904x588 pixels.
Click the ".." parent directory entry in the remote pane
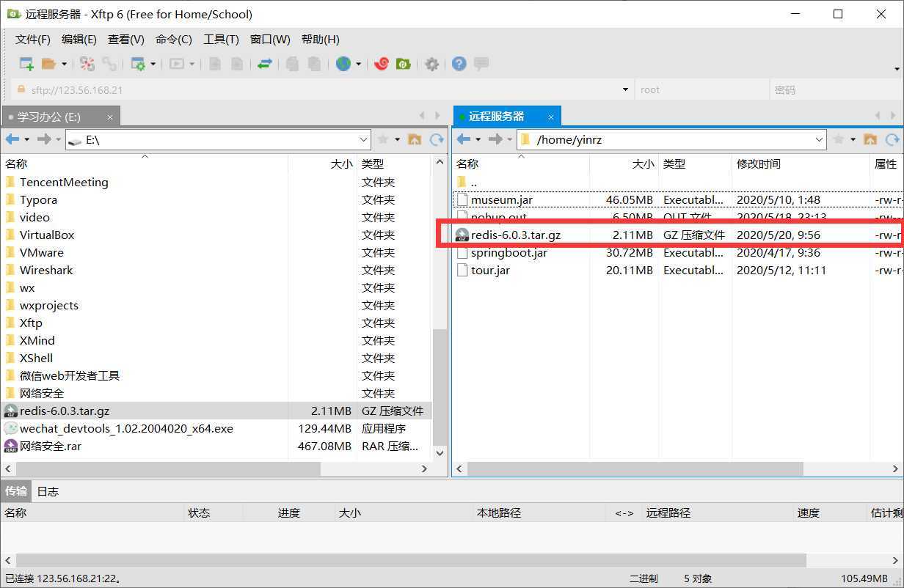click(x=473, y=182)
